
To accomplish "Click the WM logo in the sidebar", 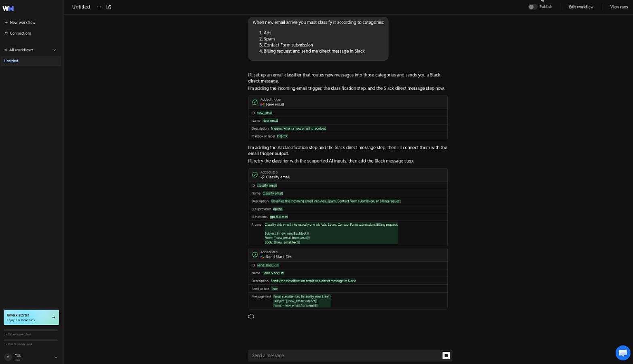I will pyautogui.click(x=8, y=8).
